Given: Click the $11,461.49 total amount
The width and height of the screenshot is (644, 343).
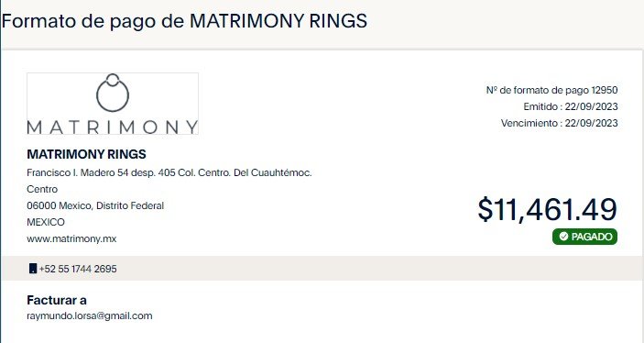Looking at the screenshot, I should coord(547,209).
